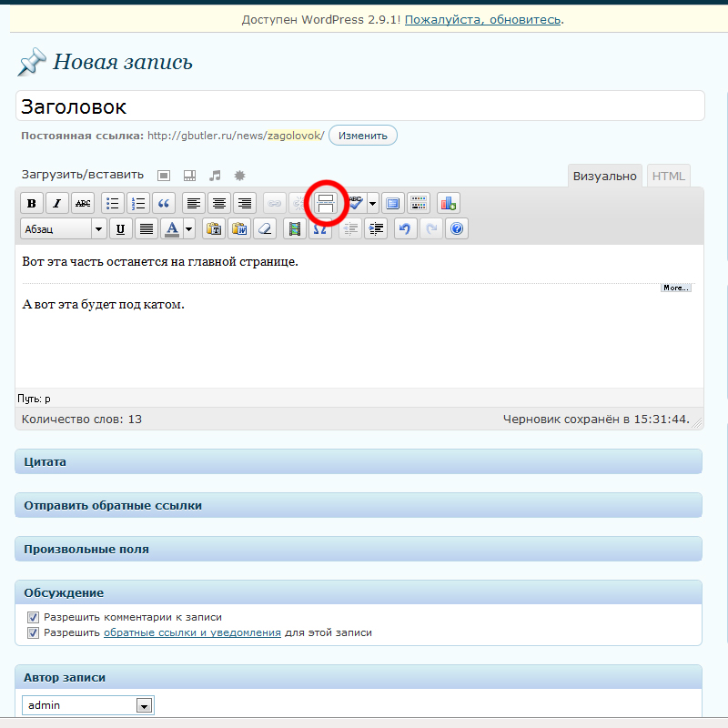Insert the More tag
The image size is (728, 728).
(326, 203)
